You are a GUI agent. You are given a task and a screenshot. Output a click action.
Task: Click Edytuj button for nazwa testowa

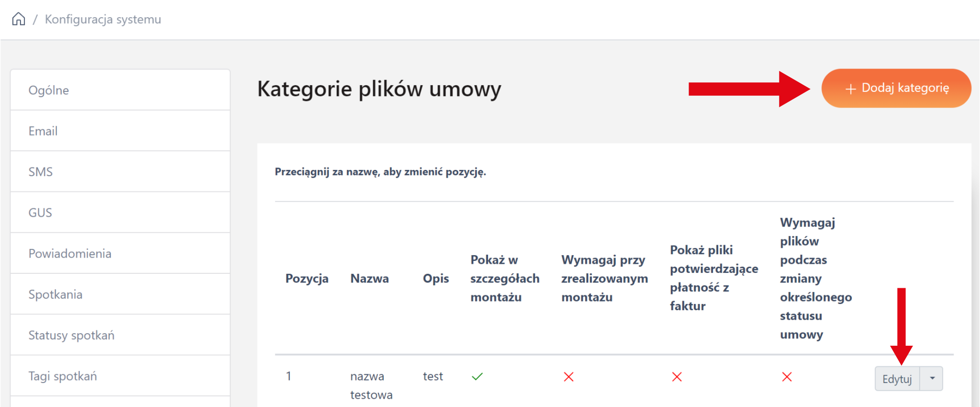[x=897, y=379]
